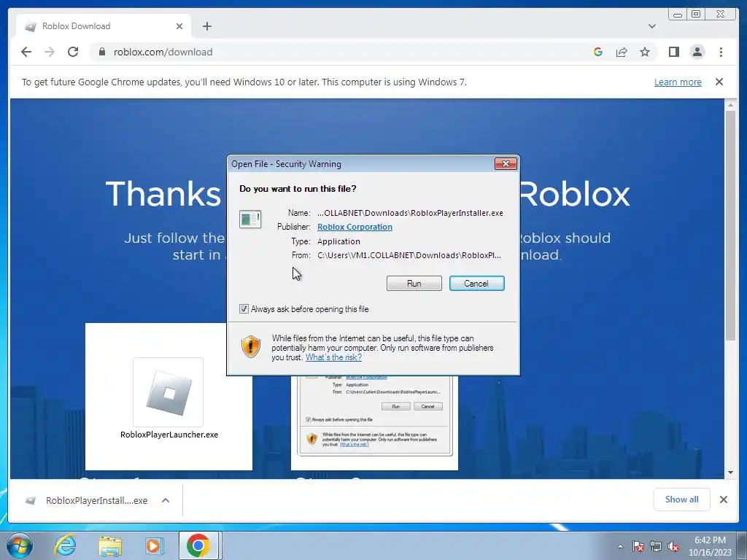Click the forward navigation arrow

pos(50,52)
